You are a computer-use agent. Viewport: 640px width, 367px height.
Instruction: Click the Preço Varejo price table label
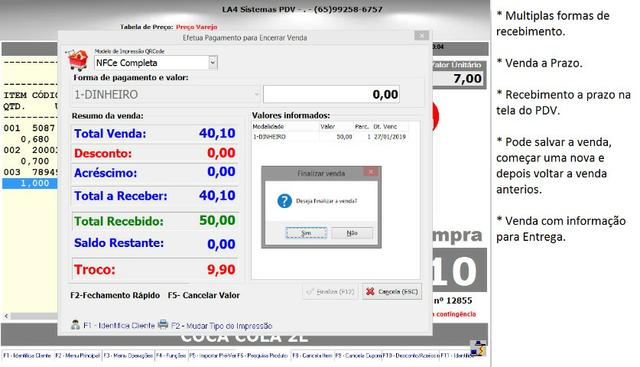coord(196,27)
